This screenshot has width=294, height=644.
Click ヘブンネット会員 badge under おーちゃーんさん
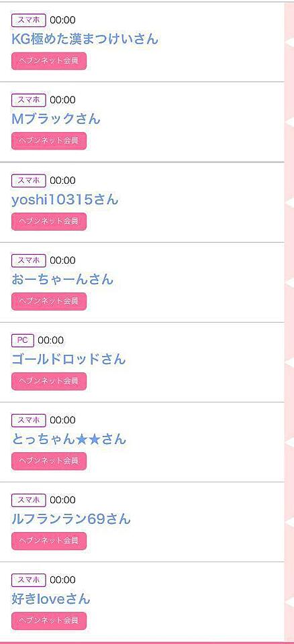click(49, 301)
